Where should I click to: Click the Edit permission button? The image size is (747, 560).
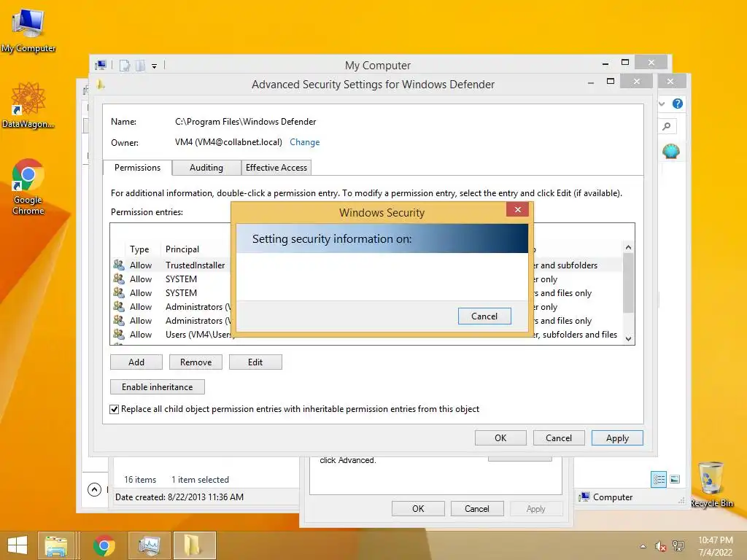coord(255,362)
